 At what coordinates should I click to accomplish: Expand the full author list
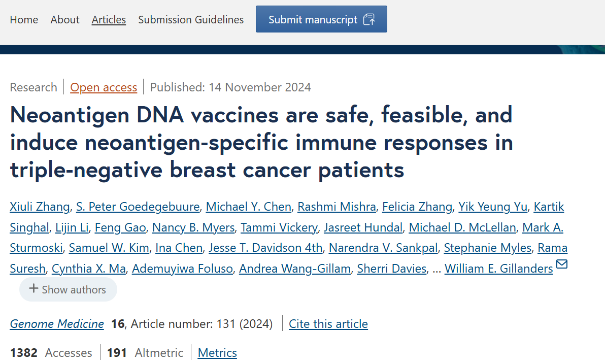coord(69,289)
